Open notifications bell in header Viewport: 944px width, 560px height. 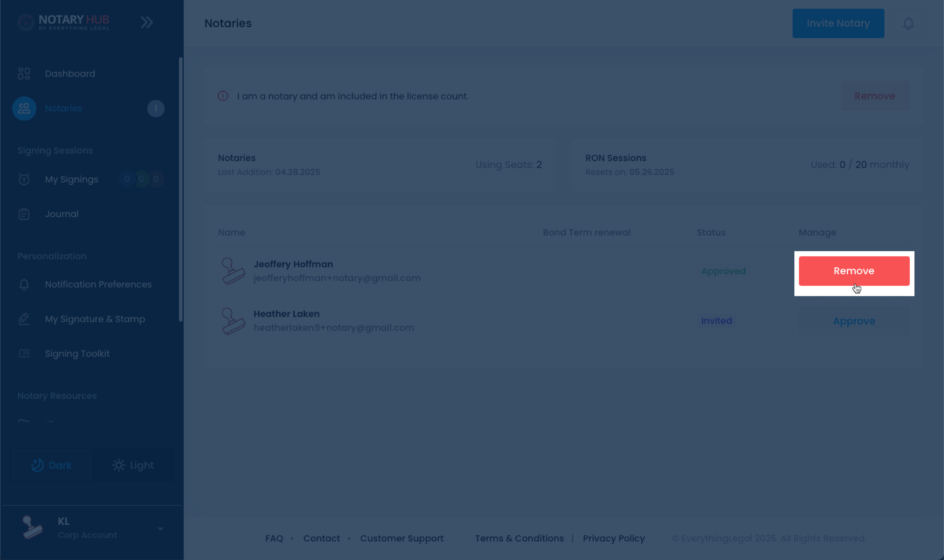click(x=908, y=23)
